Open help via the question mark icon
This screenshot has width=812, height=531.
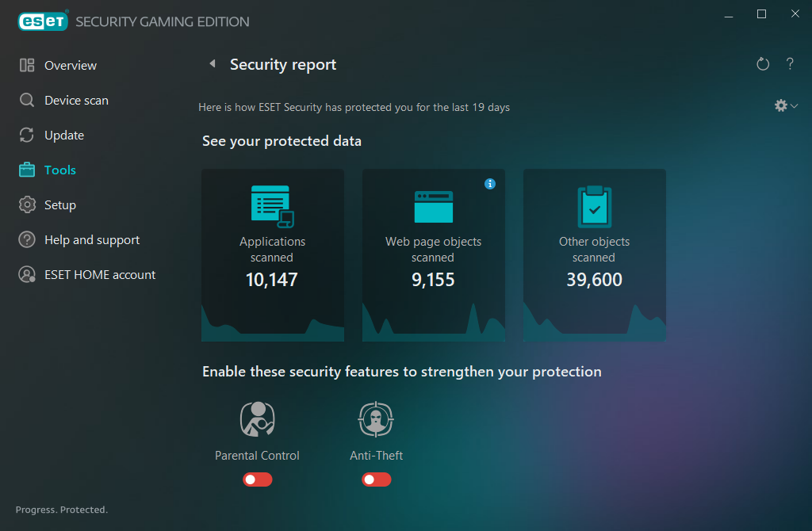790,63
